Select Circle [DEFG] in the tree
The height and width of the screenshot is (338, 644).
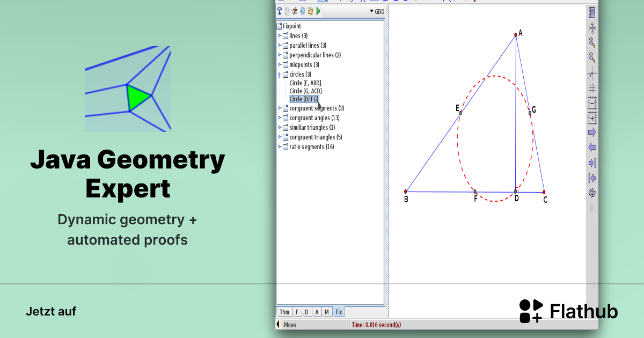pos(303,99)
